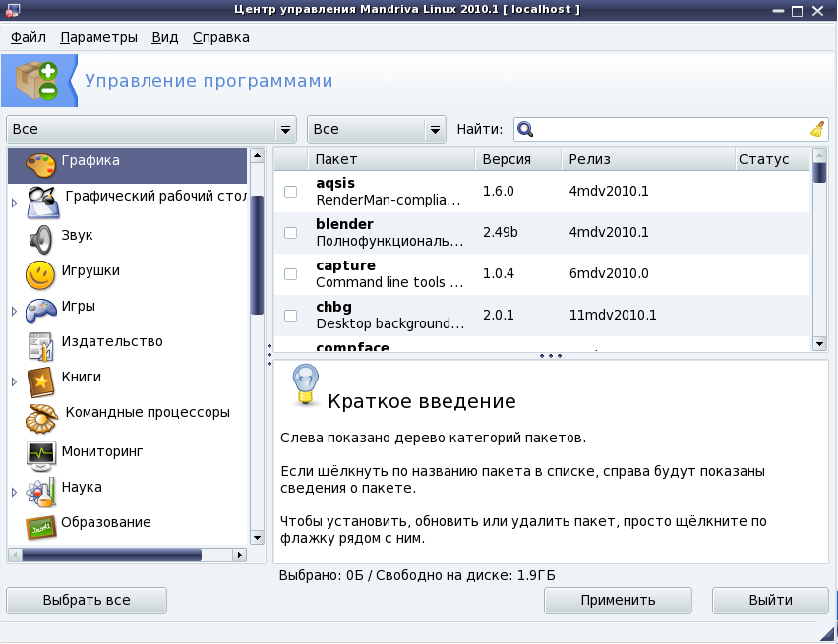838x644 pixels.
Task: Expand the Графический рабочий стол tree node
Action: pyautogui.click(x=15, y=204)
